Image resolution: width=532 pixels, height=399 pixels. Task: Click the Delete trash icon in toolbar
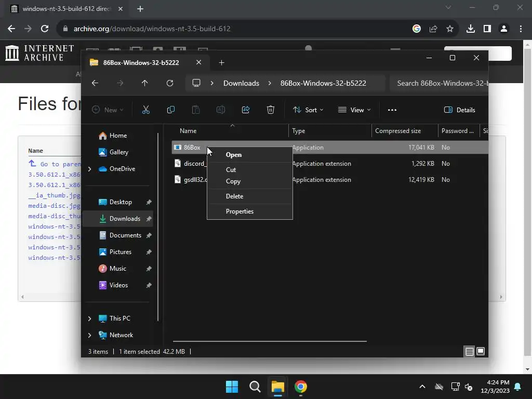(x=270, y=110)
